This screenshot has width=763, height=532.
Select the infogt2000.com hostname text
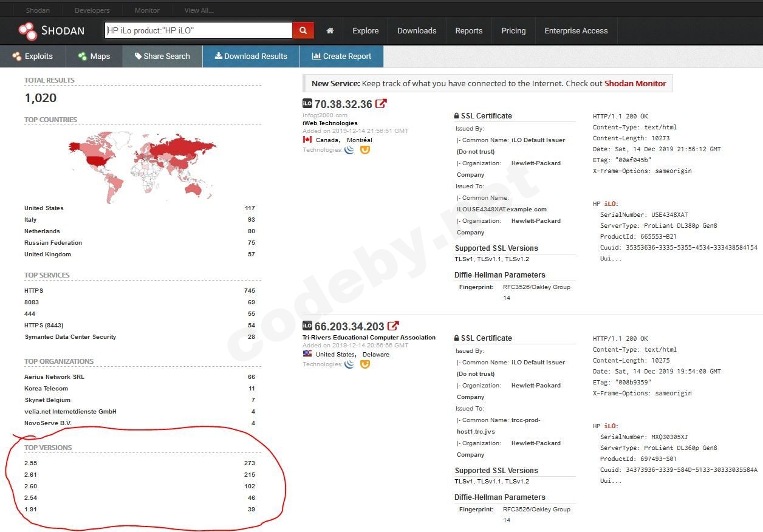coord(325,115)
